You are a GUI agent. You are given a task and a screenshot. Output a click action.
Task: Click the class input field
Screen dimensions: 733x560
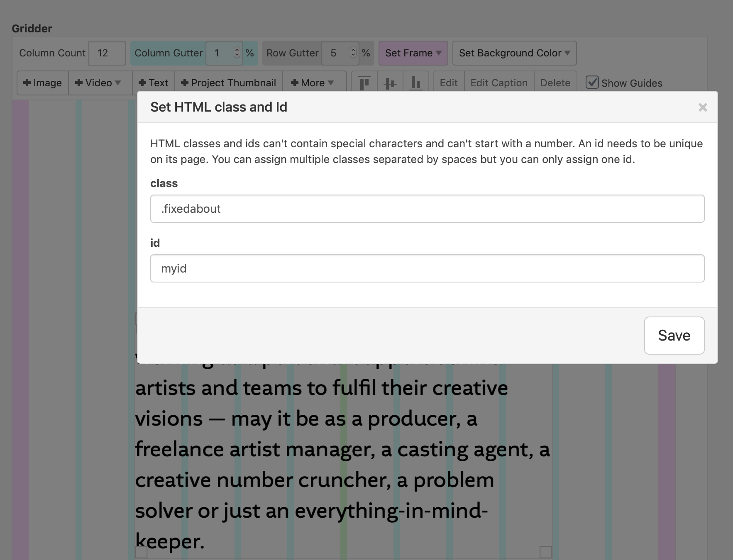(427, 209)
